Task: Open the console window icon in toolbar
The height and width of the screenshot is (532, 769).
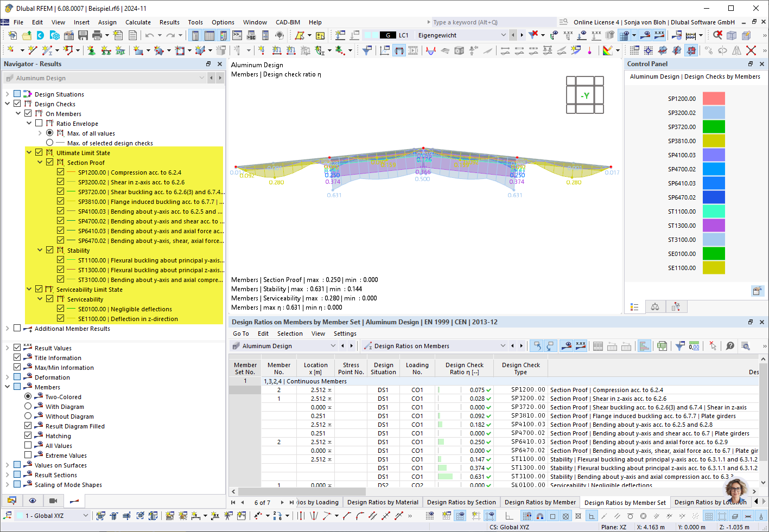Action: 237,35
